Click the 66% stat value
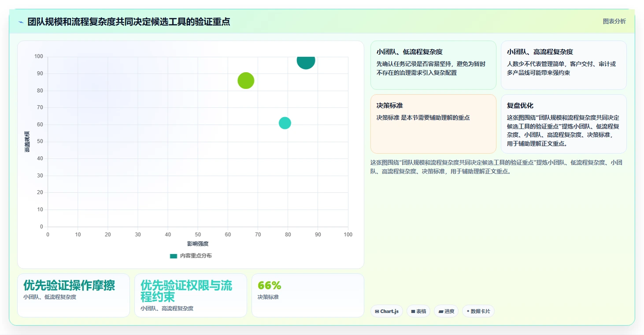The height and width of the screenshot is (335, 644). click(270, 286)
